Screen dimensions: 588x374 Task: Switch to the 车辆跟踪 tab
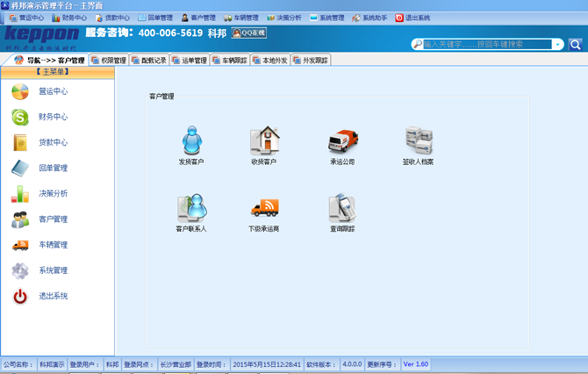pos(230,61)
